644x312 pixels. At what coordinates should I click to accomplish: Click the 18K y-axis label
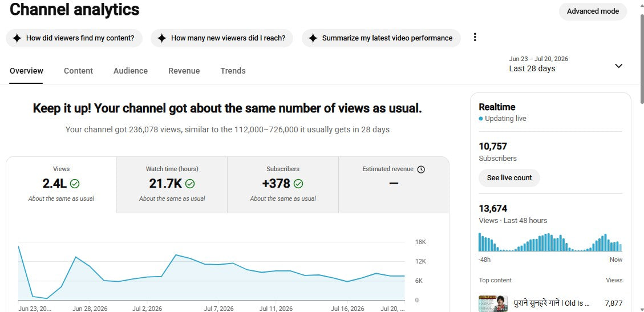point(420,242)
